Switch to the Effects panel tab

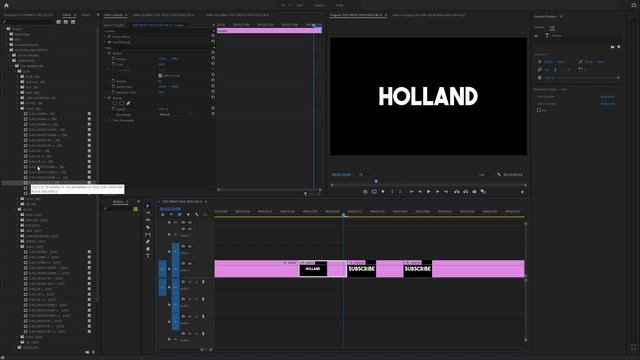[x=67, y=15]
